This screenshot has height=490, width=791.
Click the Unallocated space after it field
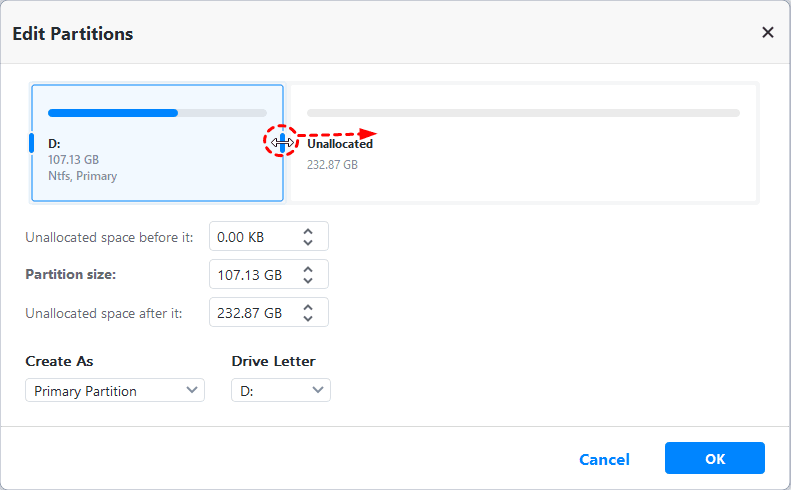point(250,313)
